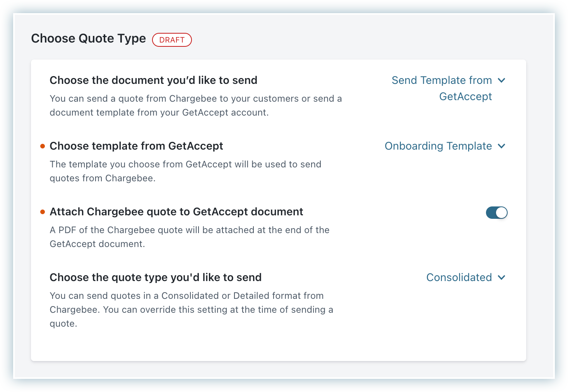Click the 'GetAccept' second line of document dropdown

[x=465, y=97]
